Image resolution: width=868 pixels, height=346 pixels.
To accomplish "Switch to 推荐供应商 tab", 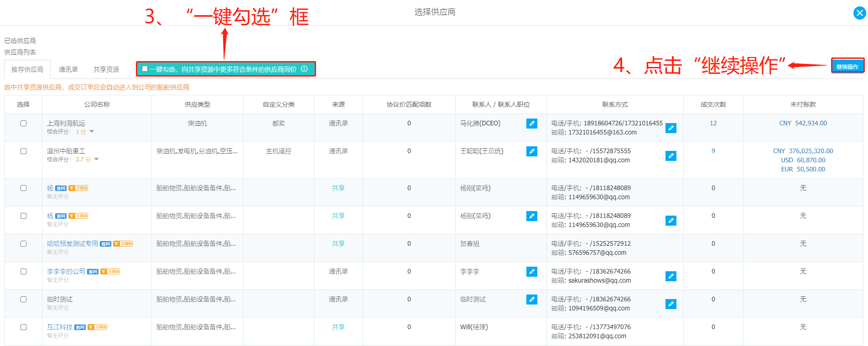I will point(27,69).
